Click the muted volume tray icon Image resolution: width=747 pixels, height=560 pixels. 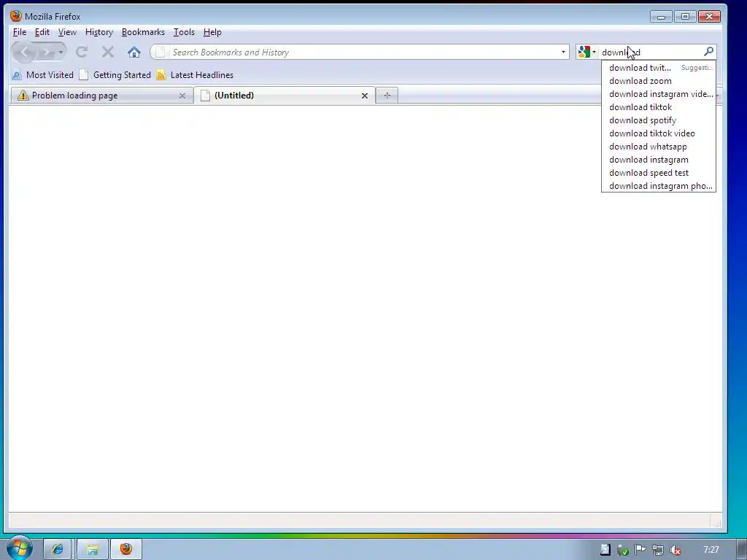pos(675,550)
